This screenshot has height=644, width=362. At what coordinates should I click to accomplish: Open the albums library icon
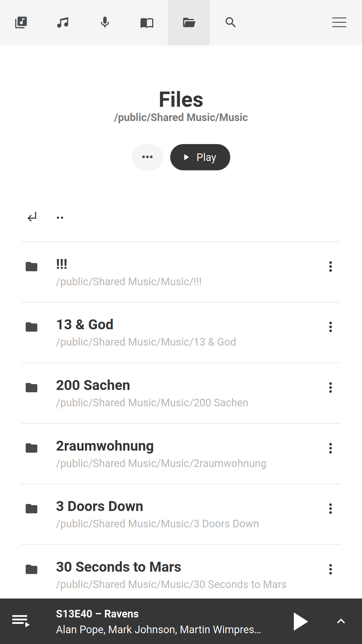click(x=21, y=22)
